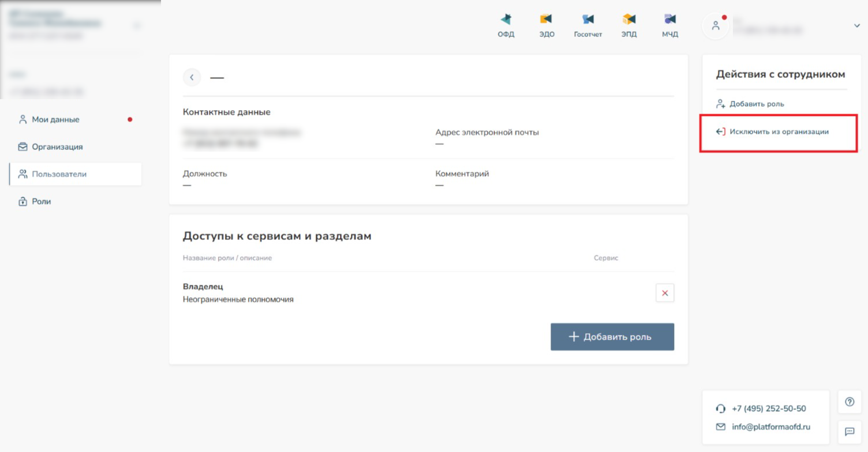
Task: Open the ОФД service icon
Action: [x=506, y=25]
